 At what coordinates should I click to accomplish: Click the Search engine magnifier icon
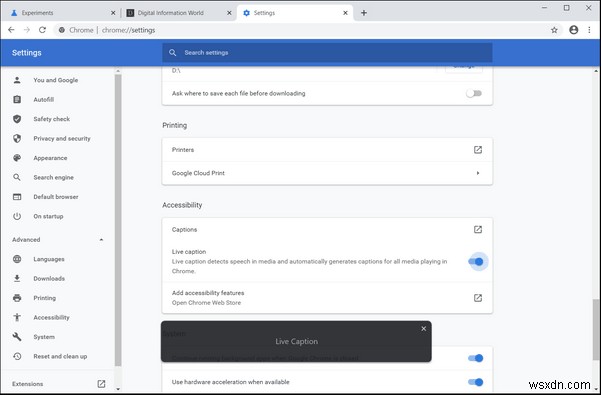pyautogui.click(x=17, y=177)
